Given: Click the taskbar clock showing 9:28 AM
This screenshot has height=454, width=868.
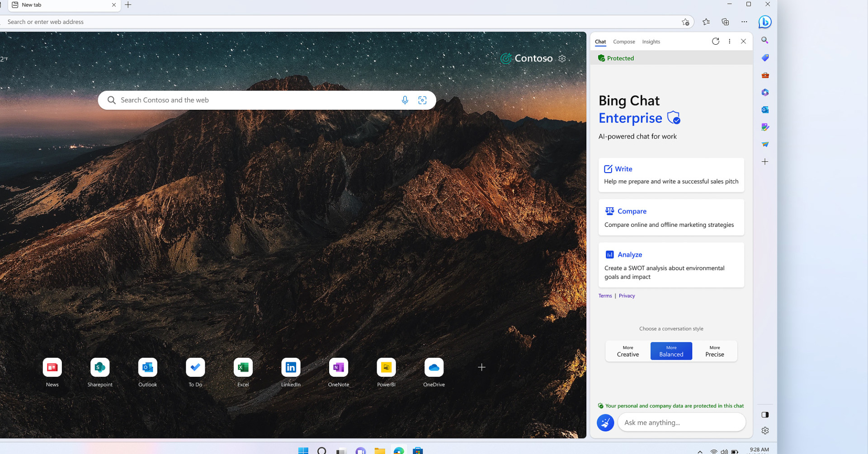Looking at the screenshot, I should point(759,450).
